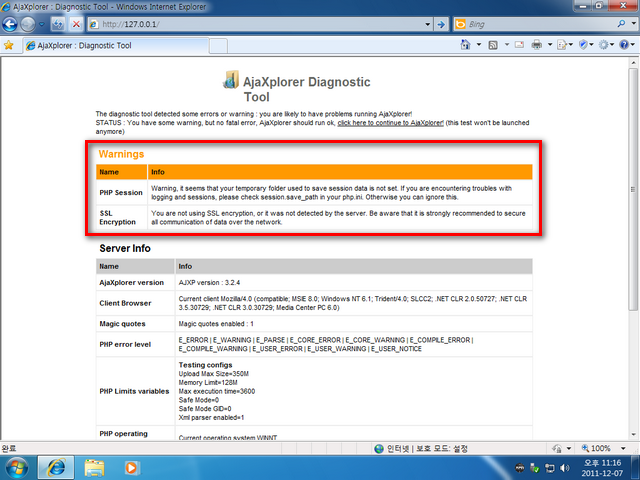The image size is (640, 480).
Task: Click the Stop loading X icon
Action: click(x=76, y=24)
